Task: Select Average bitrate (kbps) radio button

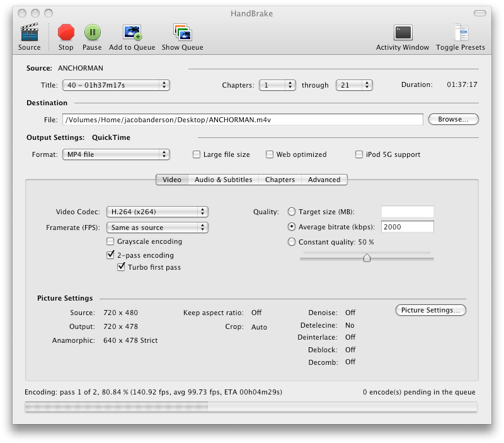Action: (x=292, y=227)
